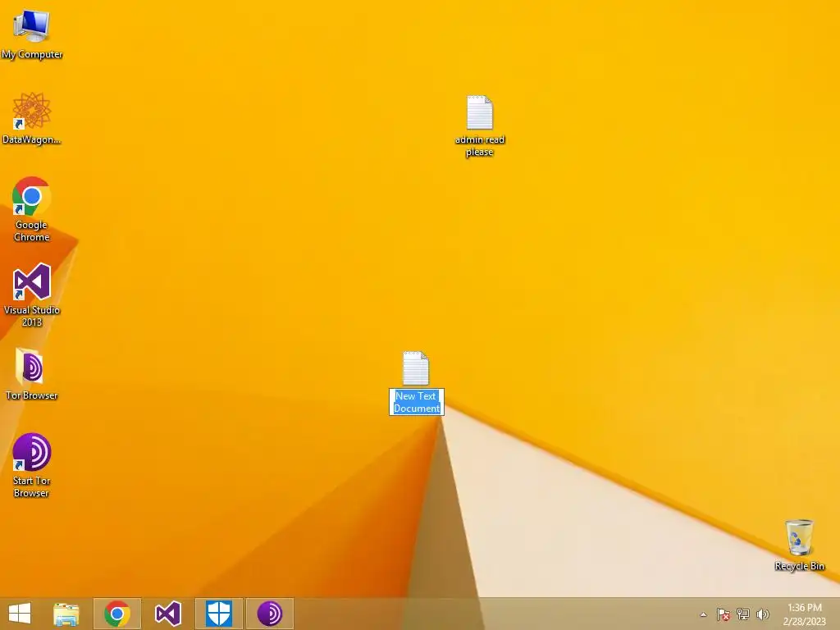The height and width of the screenshot is (630, 840).
Task: Select the 'admin read please' text file
Action: [479, 112]
